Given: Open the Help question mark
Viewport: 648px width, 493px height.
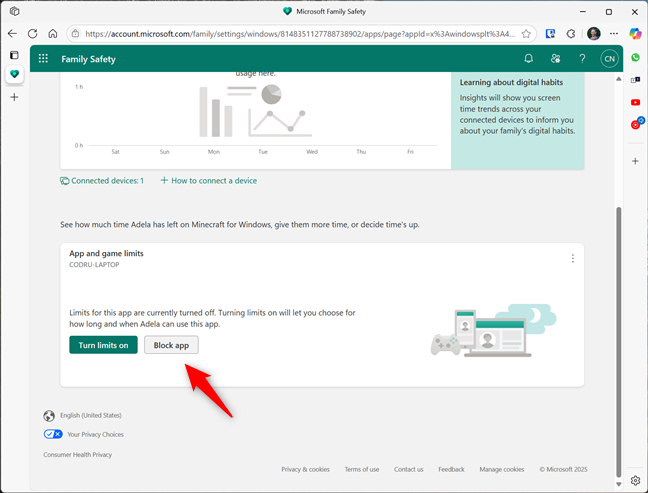Looking at the screenshot, I should [x=582, y=59].
